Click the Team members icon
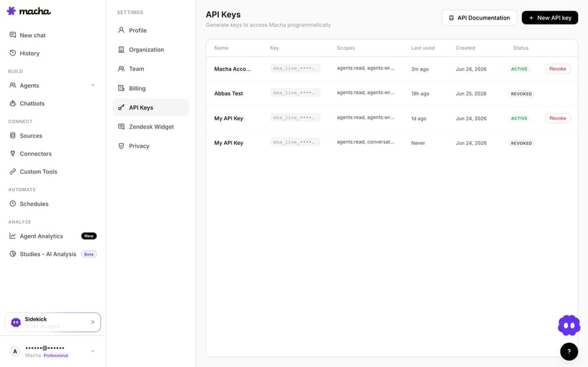This screenshot has height=367, width=588. (x=121, y=69)
